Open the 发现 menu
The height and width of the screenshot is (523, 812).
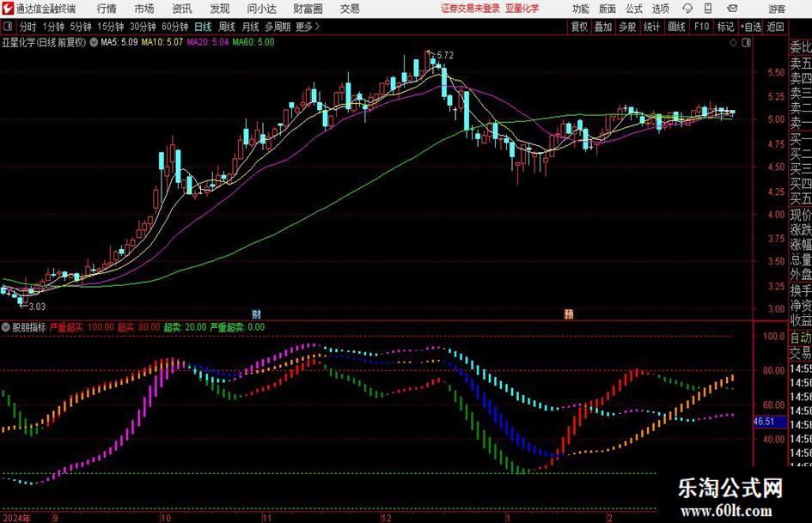(x=220, y=9)
